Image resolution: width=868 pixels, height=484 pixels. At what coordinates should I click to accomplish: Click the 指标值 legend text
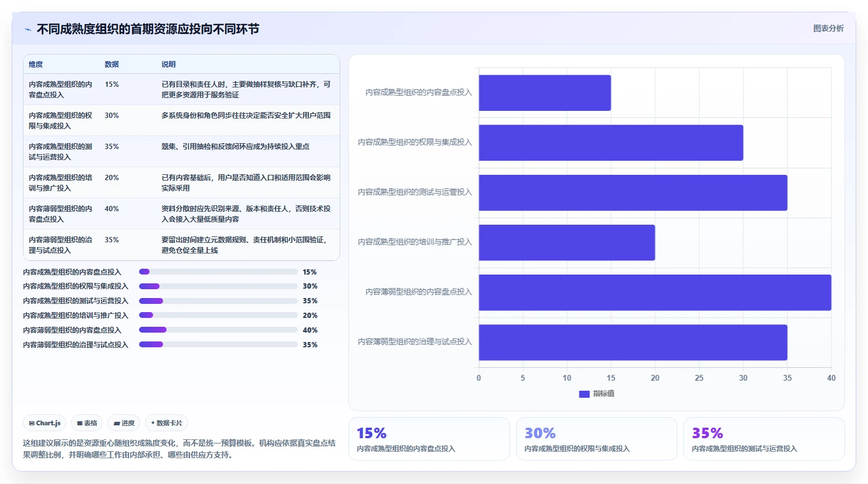603,394
